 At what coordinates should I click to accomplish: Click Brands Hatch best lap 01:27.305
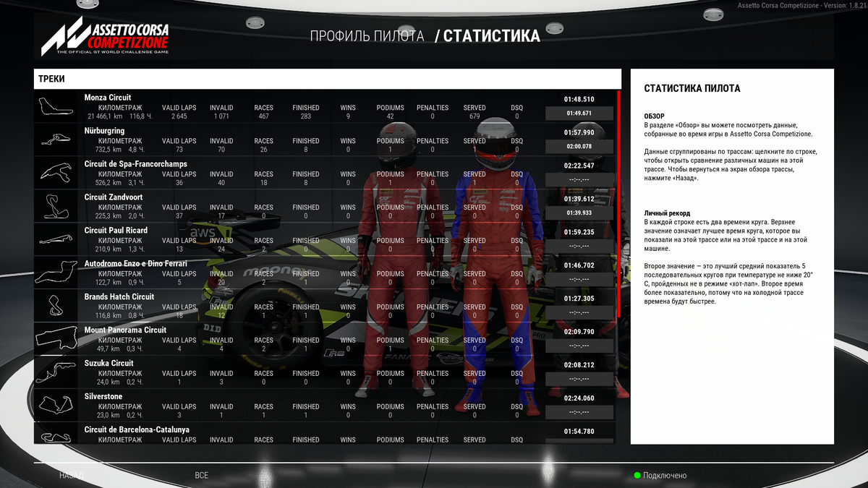pos(579,299)
